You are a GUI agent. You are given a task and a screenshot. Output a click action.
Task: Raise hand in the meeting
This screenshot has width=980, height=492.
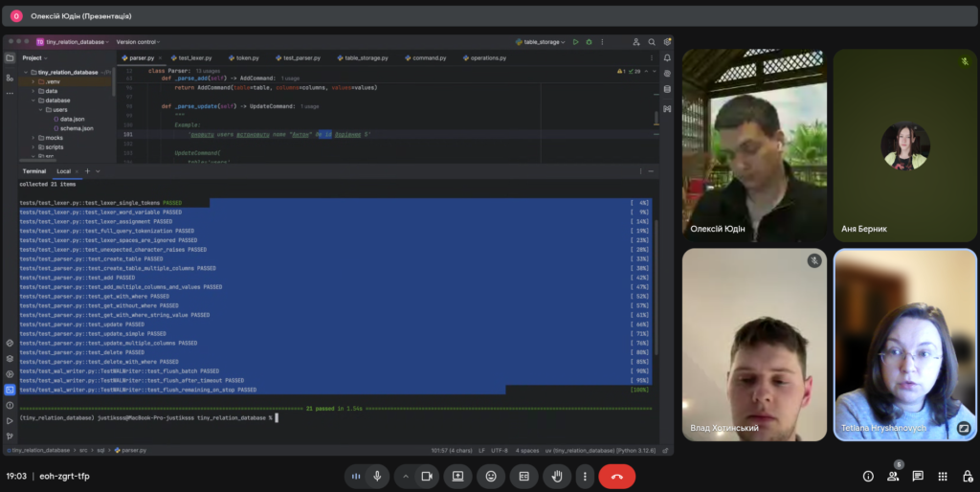point(556,476)
